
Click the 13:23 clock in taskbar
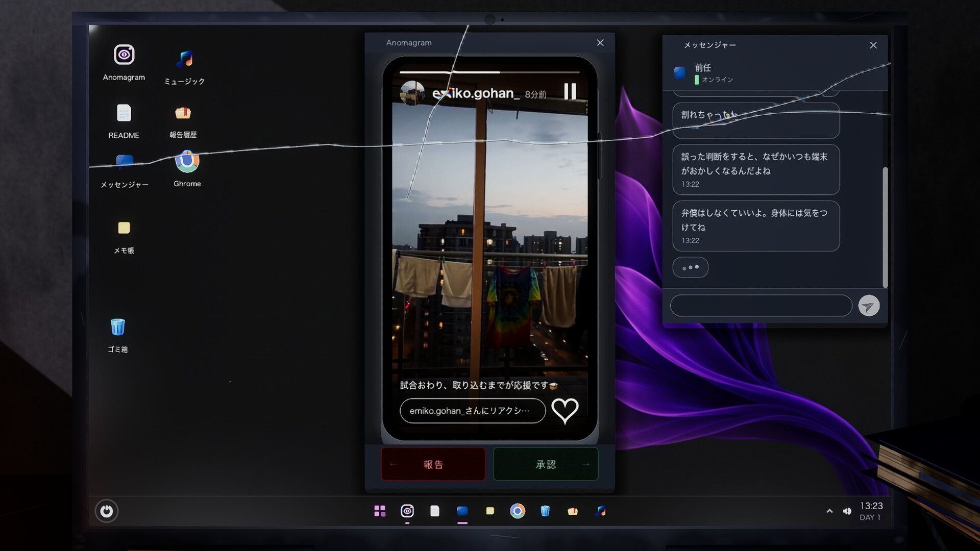pyautogui.click(x=871, y=506)
